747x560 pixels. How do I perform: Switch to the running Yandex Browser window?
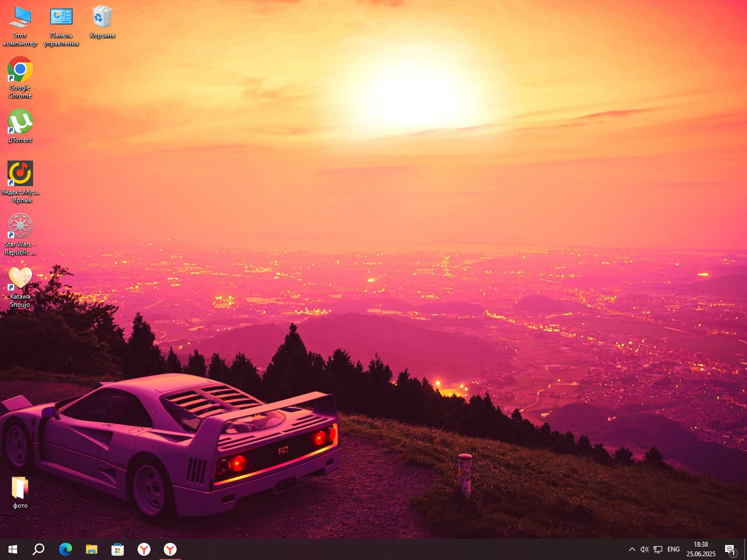click(170, 549)
